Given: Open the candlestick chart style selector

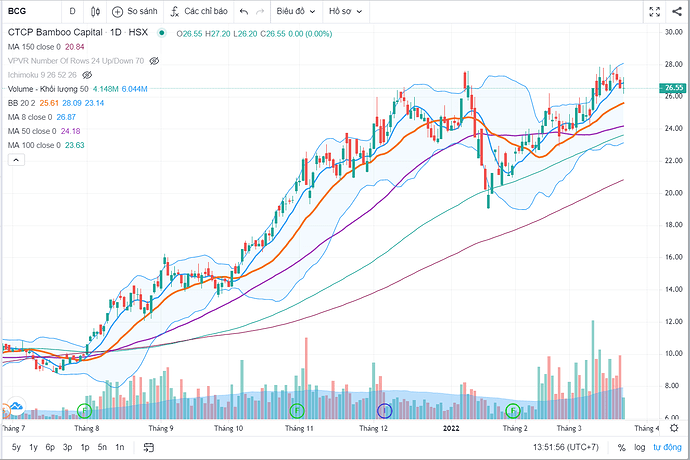Looking at the screenshot, I should coord(95,12).
